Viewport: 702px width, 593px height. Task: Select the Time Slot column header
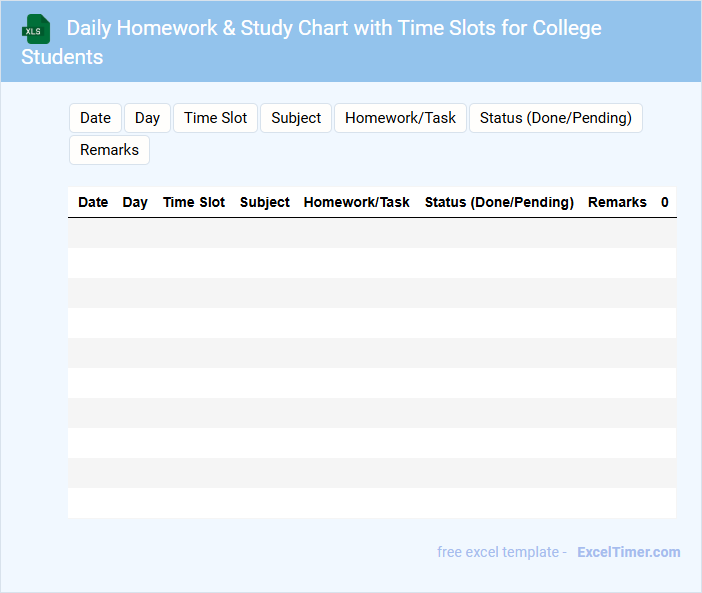click(x=194, y=202)
